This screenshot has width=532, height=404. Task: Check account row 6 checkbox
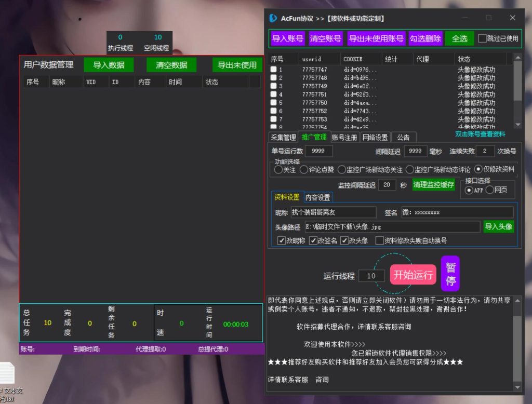[273, 111]
